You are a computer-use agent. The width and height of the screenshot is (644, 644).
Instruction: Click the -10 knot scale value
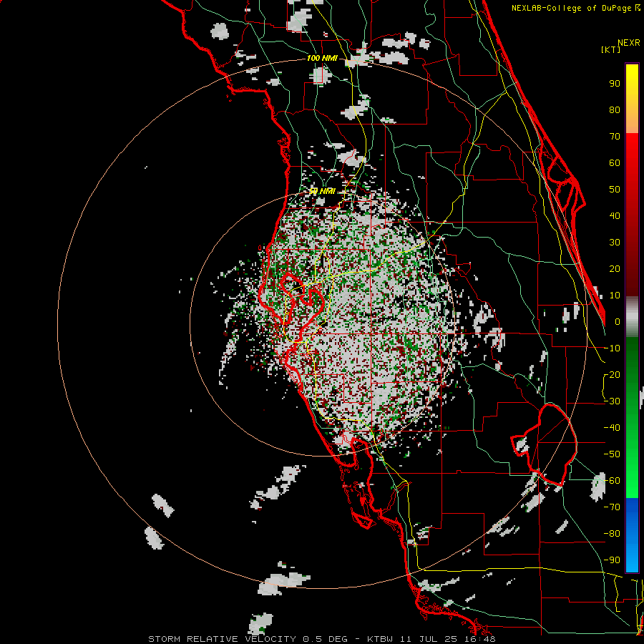coord(612,348)
